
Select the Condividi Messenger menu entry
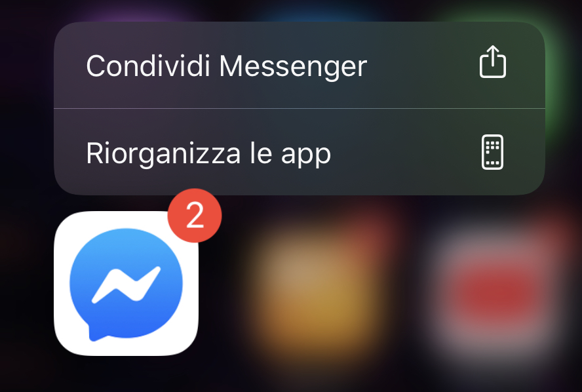point(300,66)
